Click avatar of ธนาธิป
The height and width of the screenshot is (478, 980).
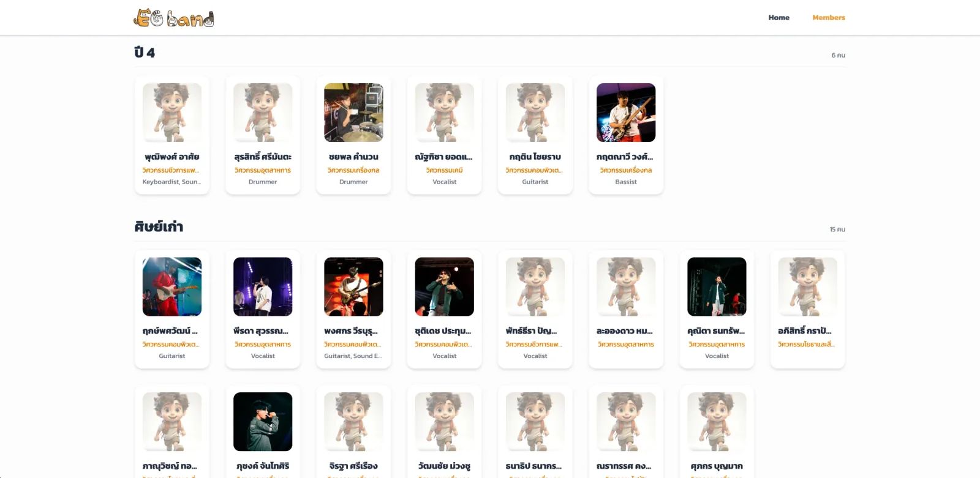[x=535, y=422]
